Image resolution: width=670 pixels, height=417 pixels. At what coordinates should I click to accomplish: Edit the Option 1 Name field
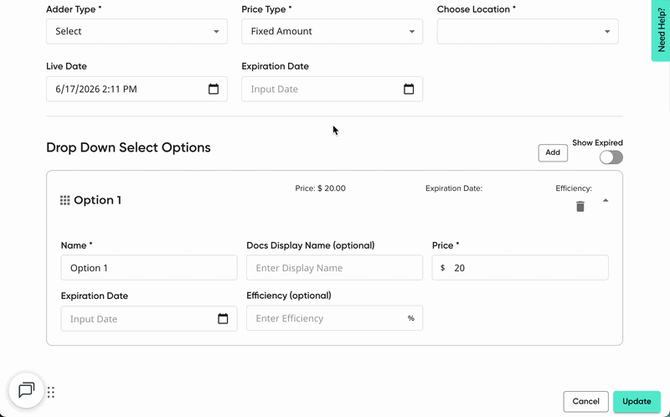point(149,268)
